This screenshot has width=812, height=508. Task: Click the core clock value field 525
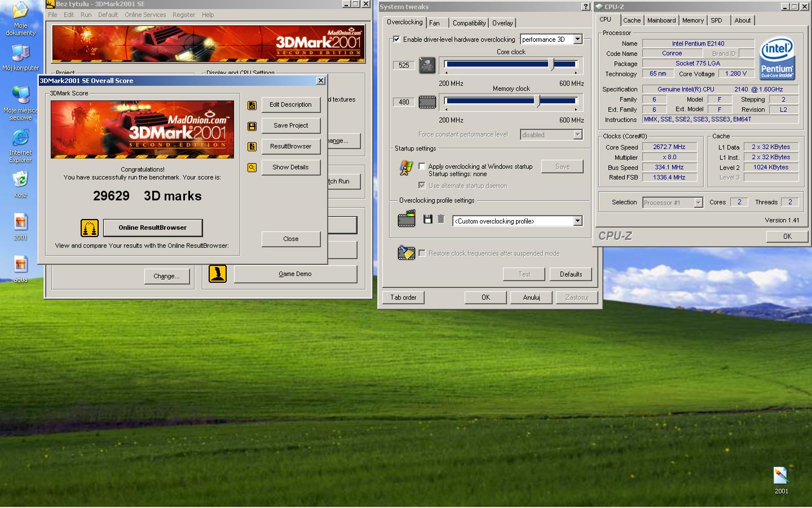[x=404, y=65]
